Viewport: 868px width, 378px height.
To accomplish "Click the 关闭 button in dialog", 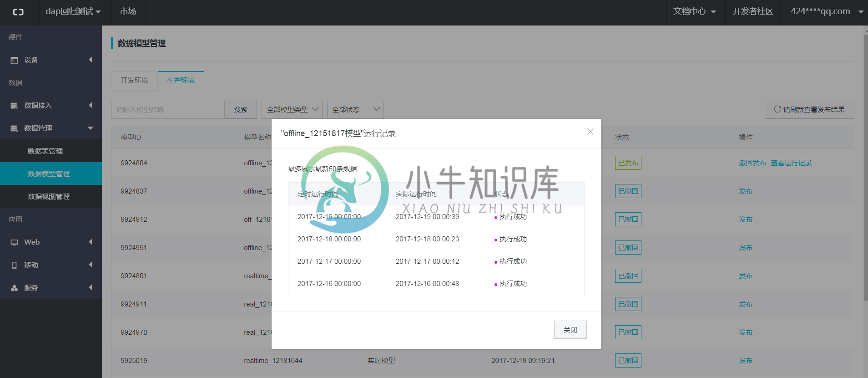I will (x=570, y=330).
